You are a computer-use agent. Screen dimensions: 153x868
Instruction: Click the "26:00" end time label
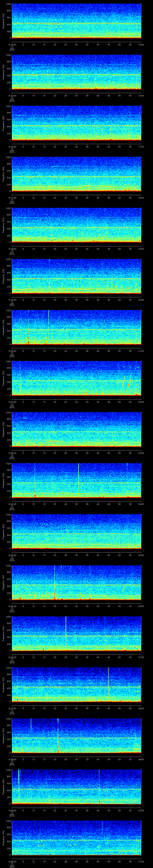pos(141,606)
